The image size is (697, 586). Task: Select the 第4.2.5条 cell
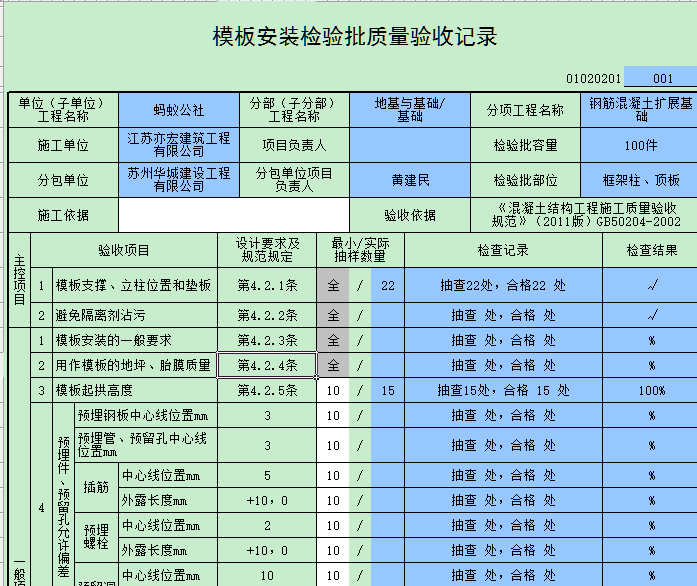(x=267, y=390)
